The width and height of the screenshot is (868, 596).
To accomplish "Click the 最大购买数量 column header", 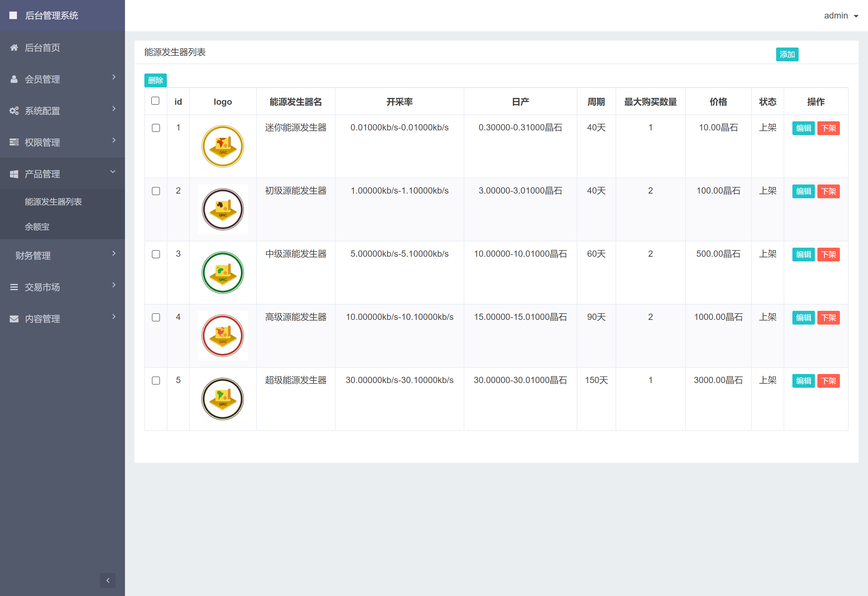I will [x=650, y=102].
